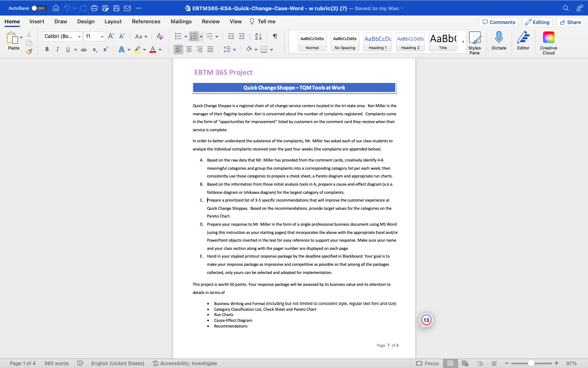Click the 985 words count
The image size is (588, 368).
(57, 363)
